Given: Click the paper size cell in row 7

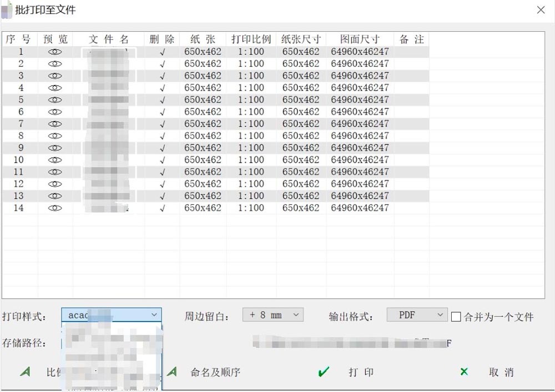Looking at the screenshot, I should tap(203, 124).
